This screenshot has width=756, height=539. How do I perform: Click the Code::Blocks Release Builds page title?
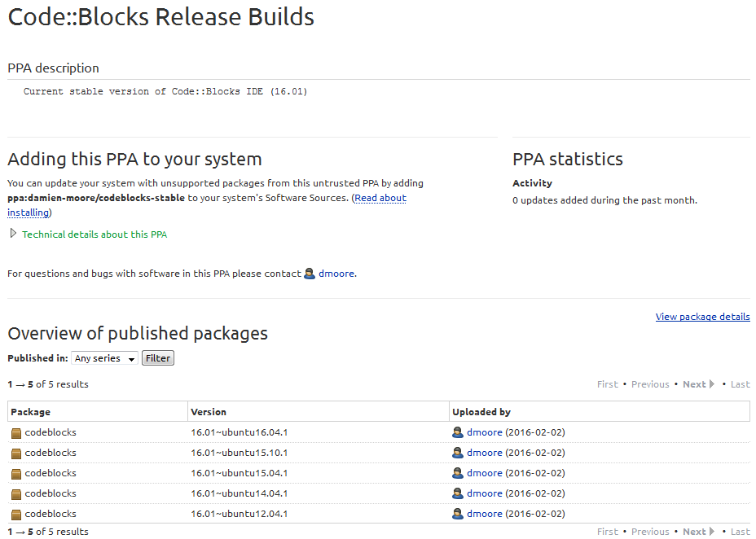coord(161,17)
